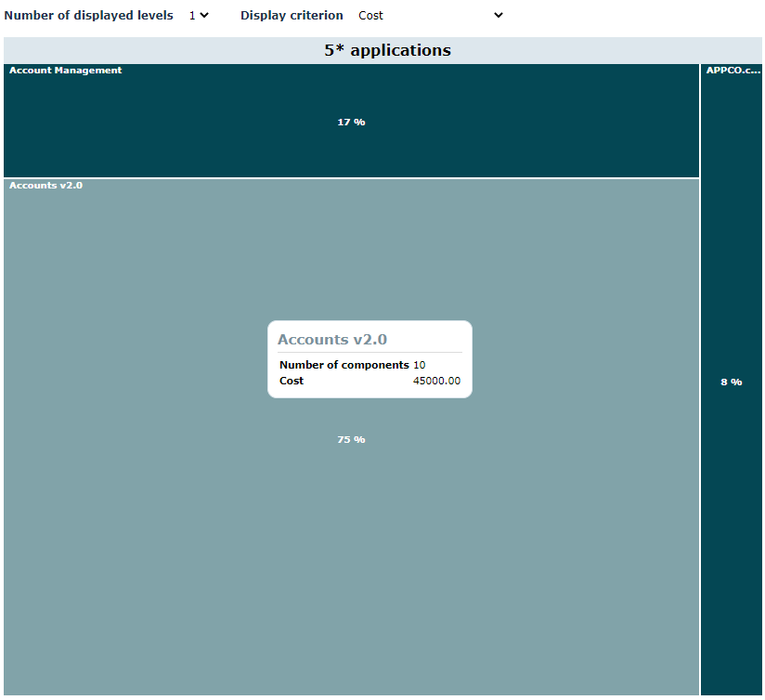The image size is (765, 700).
Task: Click the "Account Management" tile title text
Action: coord(65,71)
